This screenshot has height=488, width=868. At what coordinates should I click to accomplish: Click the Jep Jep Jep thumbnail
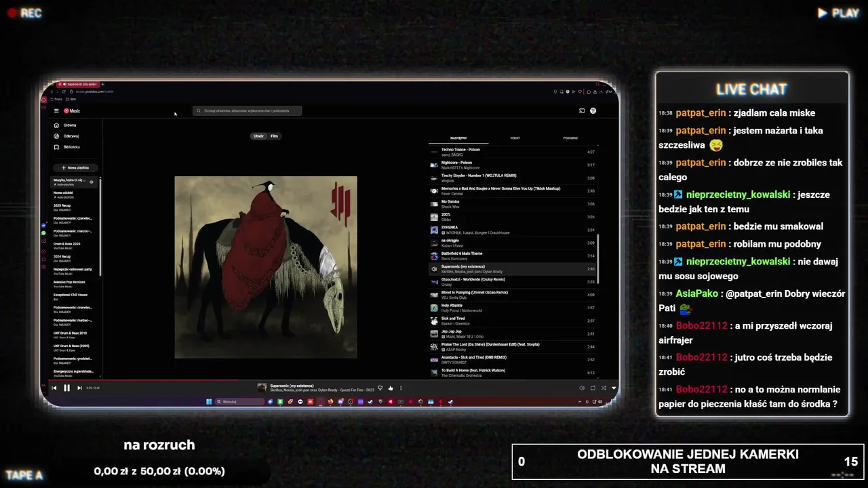point(434,333)
